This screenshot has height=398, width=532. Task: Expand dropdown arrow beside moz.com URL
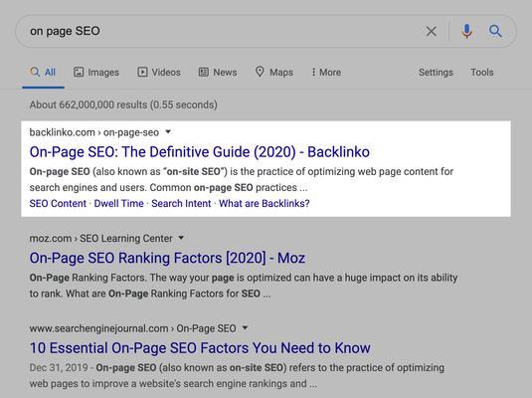[181, 238]
